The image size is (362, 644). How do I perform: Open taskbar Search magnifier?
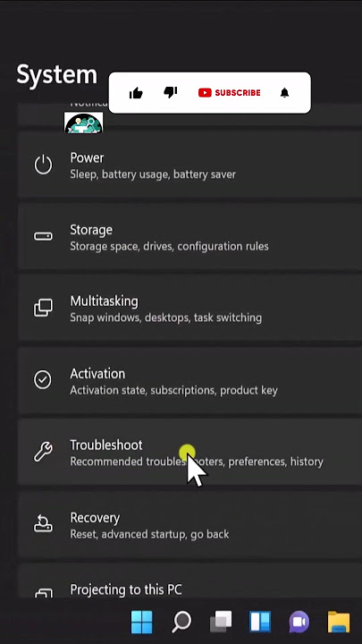(181, 622)
